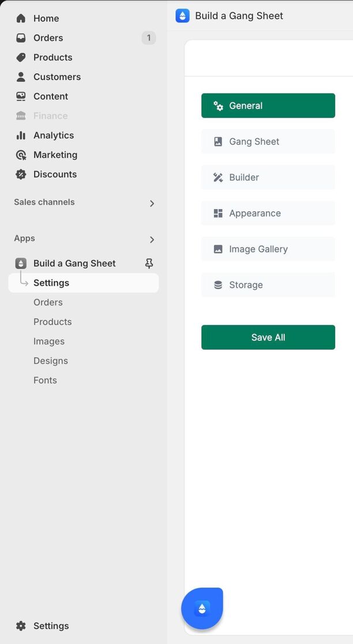The image size is (353, 644).
Task: Click the Customers person icon
Action: pos(21,77)
